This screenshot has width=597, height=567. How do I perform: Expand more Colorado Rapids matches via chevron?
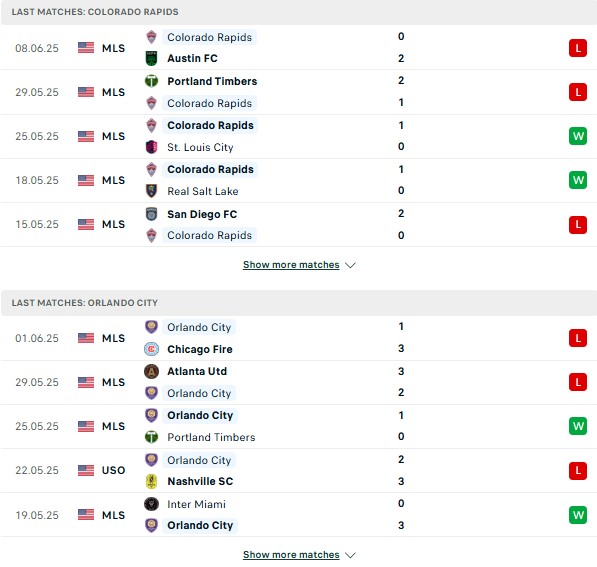[x=350, y=265]
